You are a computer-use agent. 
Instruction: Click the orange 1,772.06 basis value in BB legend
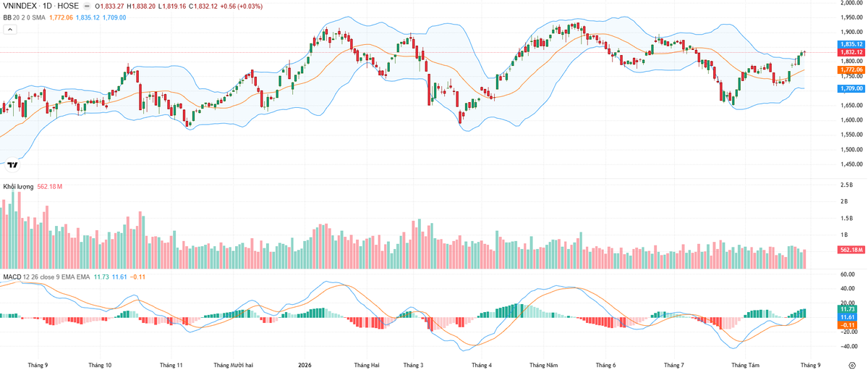point(61,17)
